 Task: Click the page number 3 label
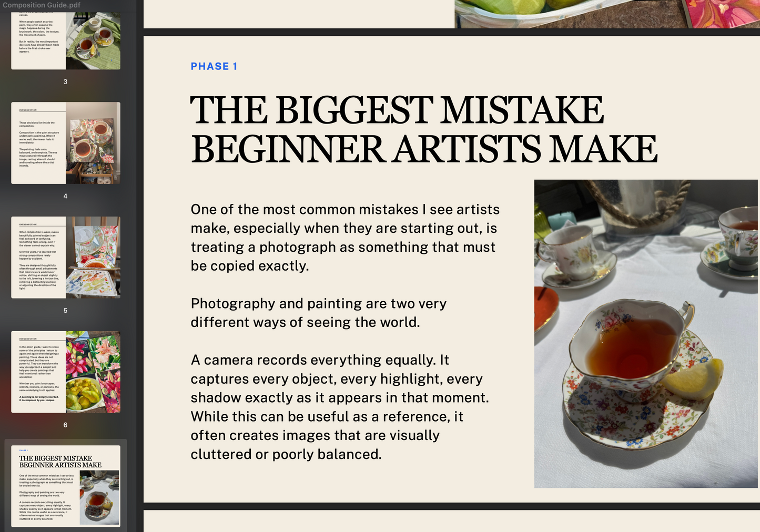(65, 81)
